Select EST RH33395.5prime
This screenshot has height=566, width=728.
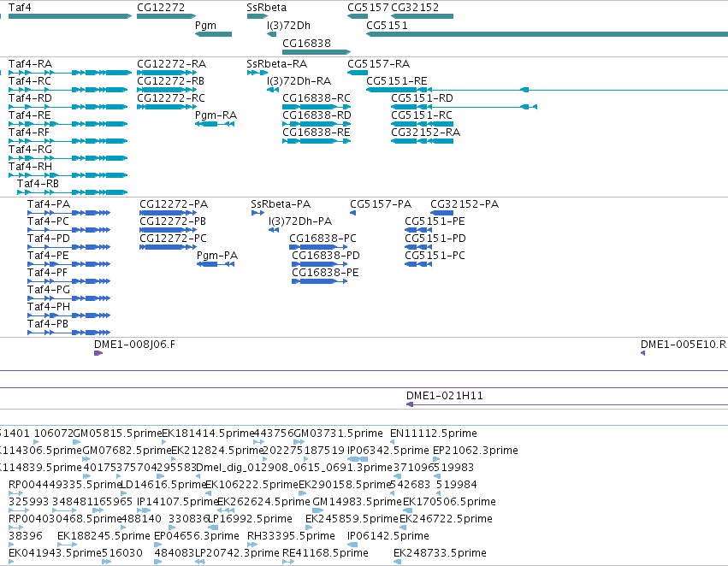point(252,545)
